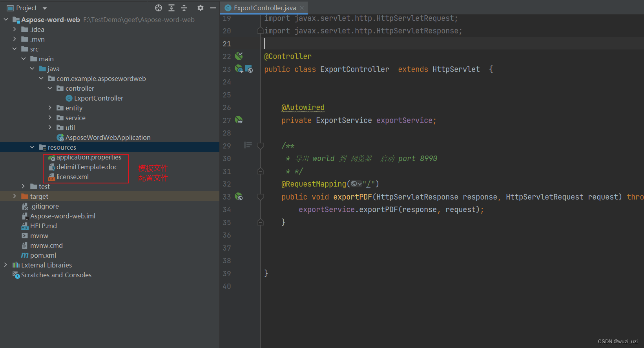Collapse the src folder
This screenshot has height=348, width=644.
coord(15,49)
